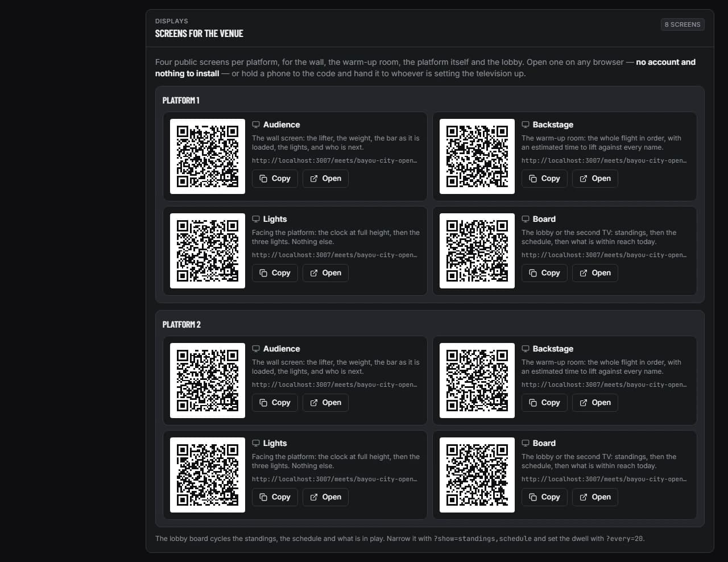
Task: Click the monitor icon beside Platform 2 Lights
Action: pyautogui.click(x=256, y=443)
